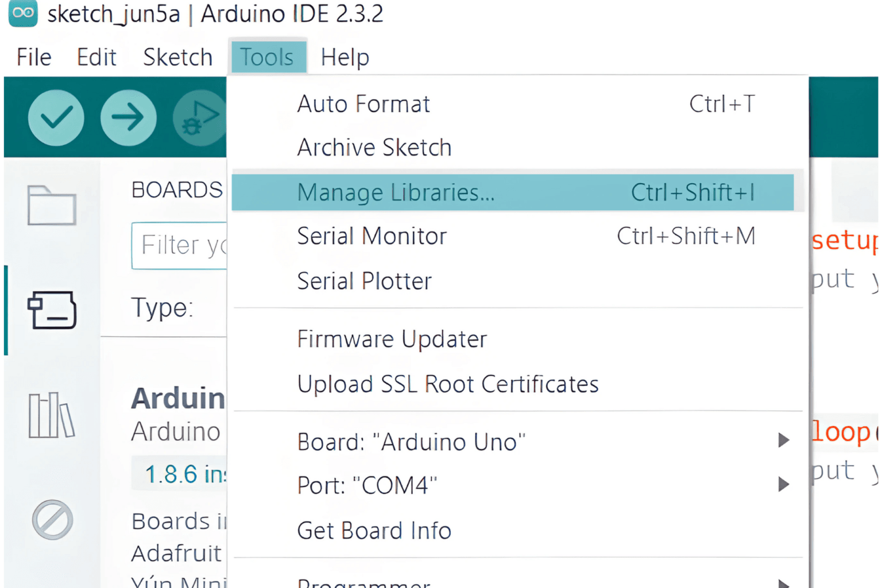Open the File menu
This screenshot has height=588, width=882.
[34, 57]
